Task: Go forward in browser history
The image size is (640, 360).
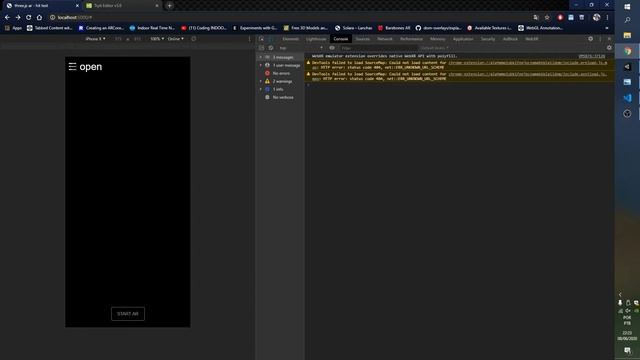Action: coord(18,18)
